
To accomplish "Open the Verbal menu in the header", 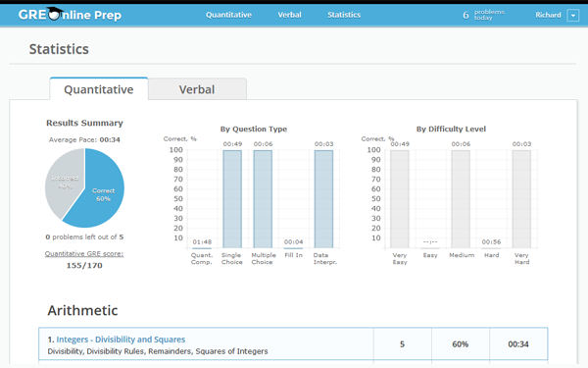I will tap(289, 15).
